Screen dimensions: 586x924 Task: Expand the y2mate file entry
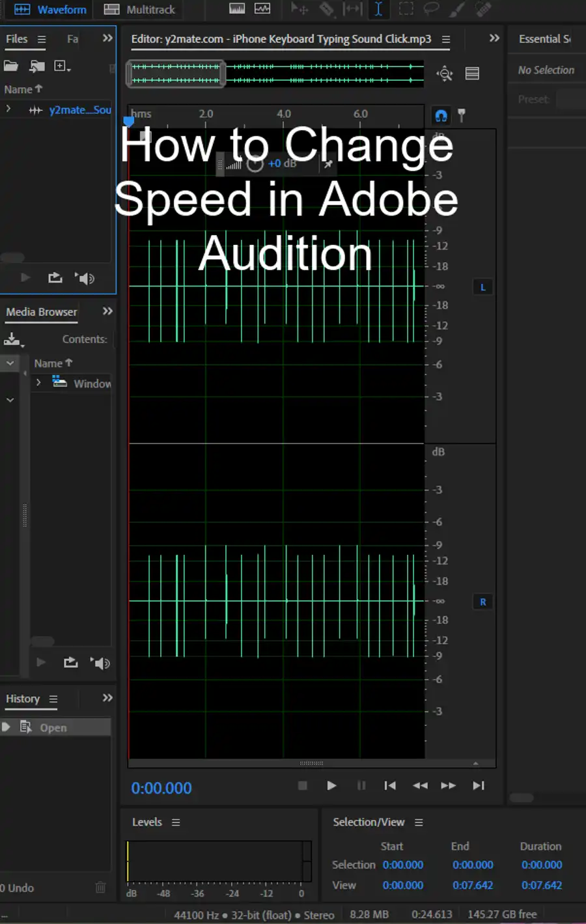tap(8, 109)
